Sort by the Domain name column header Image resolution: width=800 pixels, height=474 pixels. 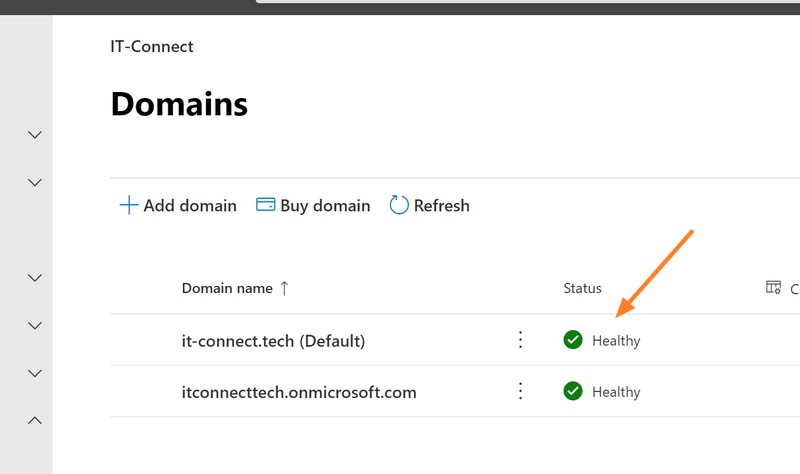pyautogui.click(x=227, y=288)
